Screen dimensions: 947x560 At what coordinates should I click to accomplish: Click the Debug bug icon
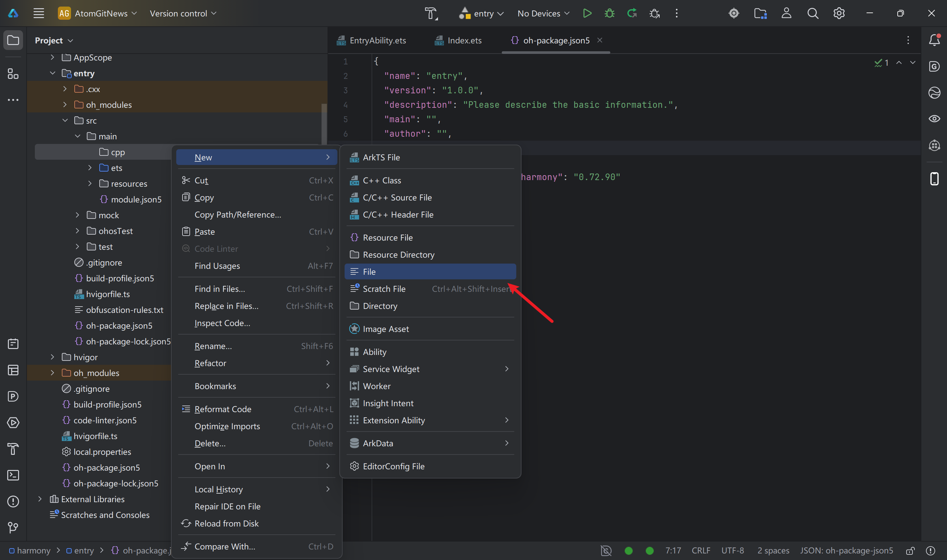coord(609,13)
